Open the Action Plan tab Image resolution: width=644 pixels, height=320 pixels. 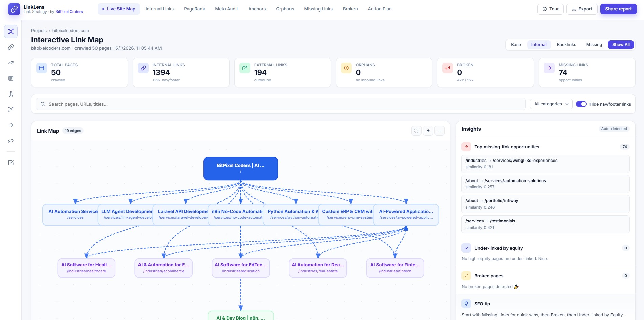click(380, 9)
